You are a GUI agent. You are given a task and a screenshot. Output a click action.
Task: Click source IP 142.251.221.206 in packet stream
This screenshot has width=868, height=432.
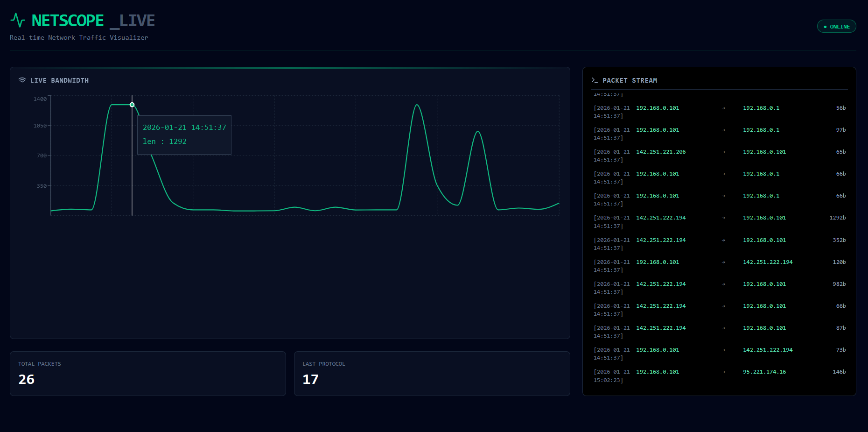661,152
